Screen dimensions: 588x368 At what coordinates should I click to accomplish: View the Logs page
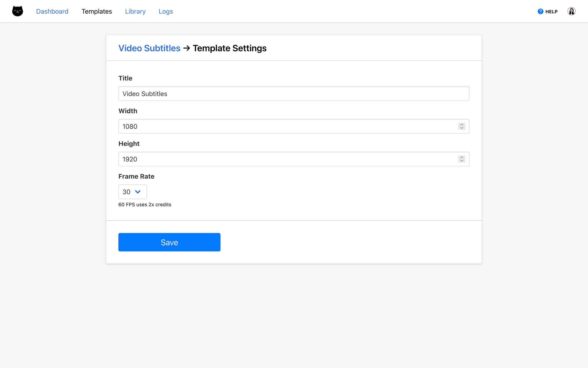click(x=166, y=11)
